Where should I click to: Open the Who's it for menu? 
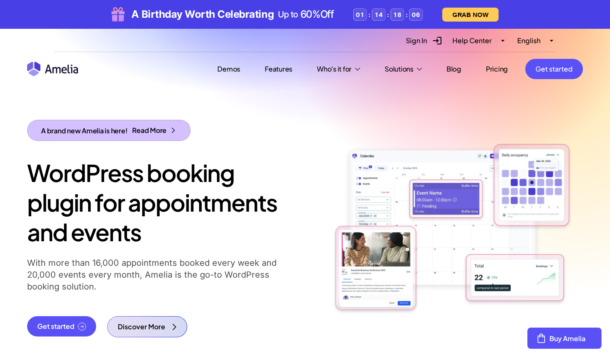tap(334, 69)
